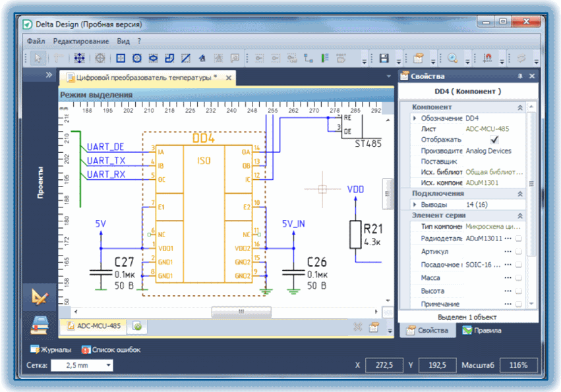Tick the checkbox beside Масса
561x392 pixels.
pos(518,278)
